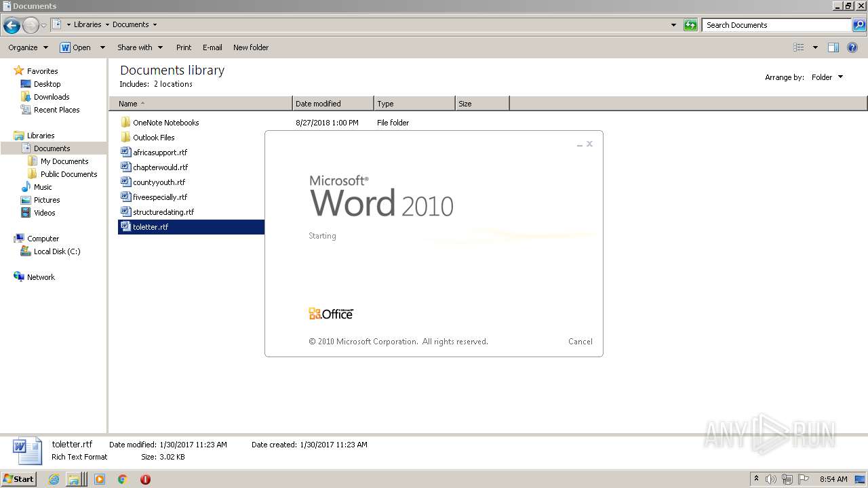Select Recent Places in the navigation pane
868x488 pixels.
56,110
